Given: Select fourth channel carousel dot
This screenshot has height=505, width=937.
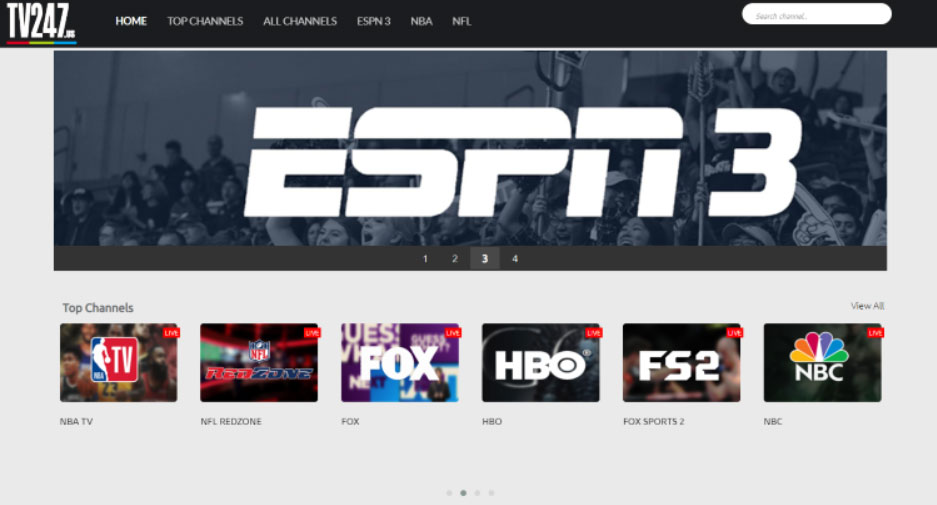Looking at the screenshot, I should (x=491, y=493).
